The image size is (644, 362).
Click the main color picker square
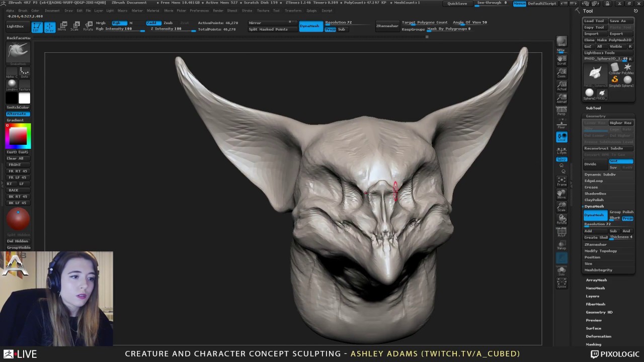[18, 136]
